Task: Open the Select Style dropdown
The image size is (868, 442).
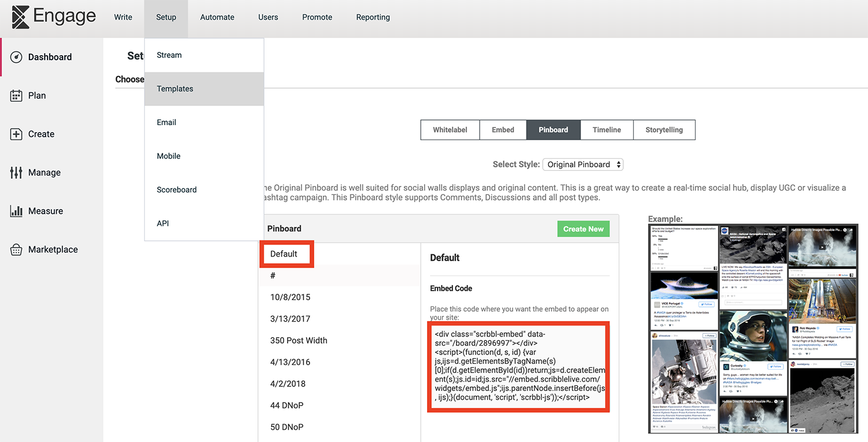Action: (x=583, y=165)
